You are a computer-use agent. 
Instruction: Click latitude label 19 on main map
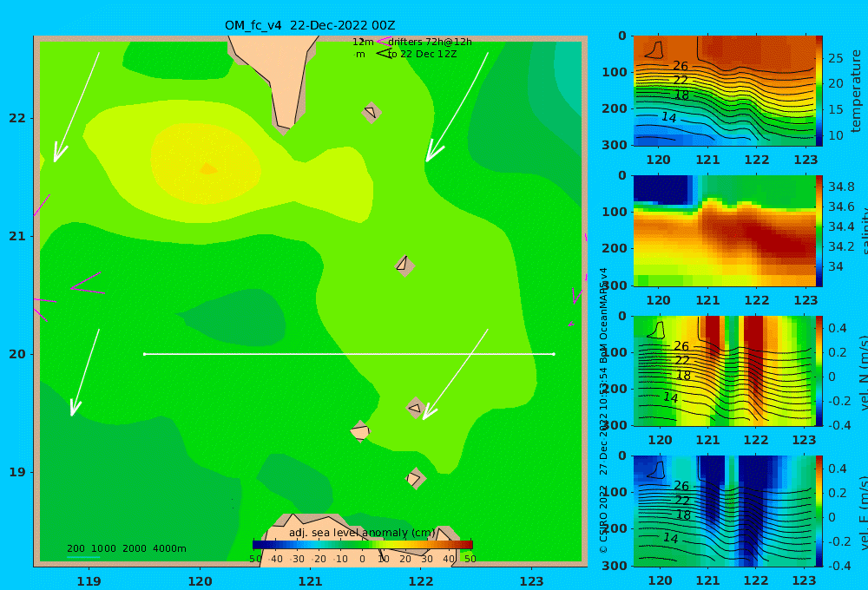(17, 472)
